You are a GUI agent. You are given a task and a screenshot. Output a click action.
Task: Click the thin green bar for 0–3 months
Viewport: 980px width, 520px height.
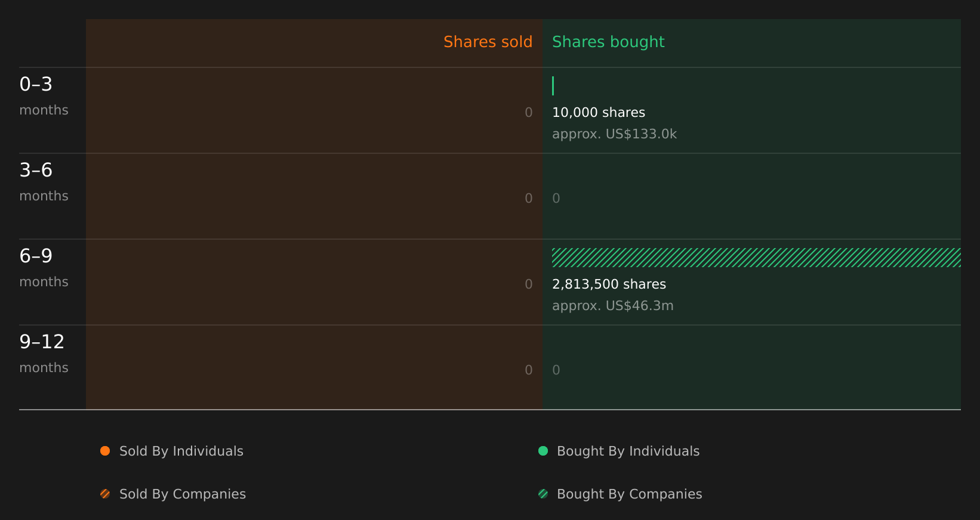(x=553, y=86)
